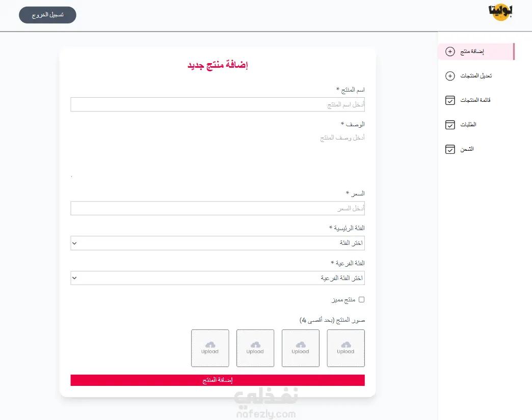Viewport: 532px width, 420px height.
Task: Click the plus icon beside تعديل المنتجات
Action: [450, 76]
